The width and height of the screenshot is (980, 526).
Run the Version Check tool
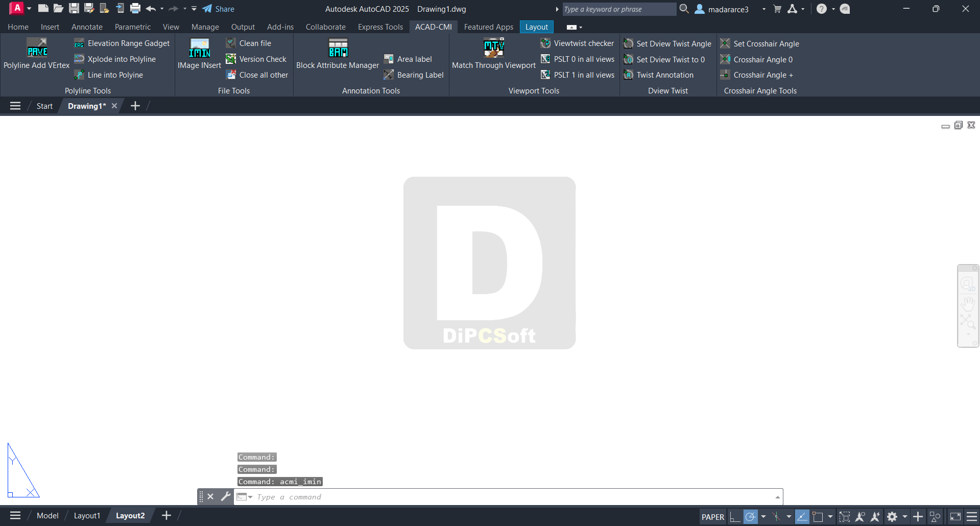click(256, 59)
